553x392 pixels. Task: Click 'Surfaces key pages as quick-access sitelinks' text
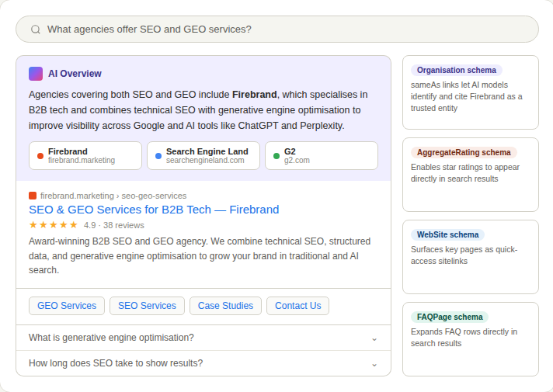pyautogui.click(x=464, y=255)
